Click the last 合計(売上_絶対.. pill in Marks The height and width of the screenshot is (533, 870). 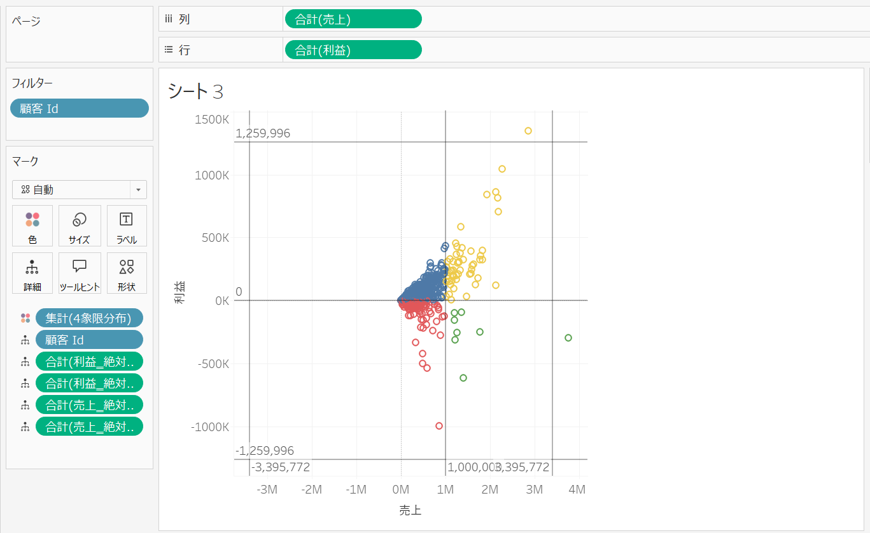coord(89,426)
